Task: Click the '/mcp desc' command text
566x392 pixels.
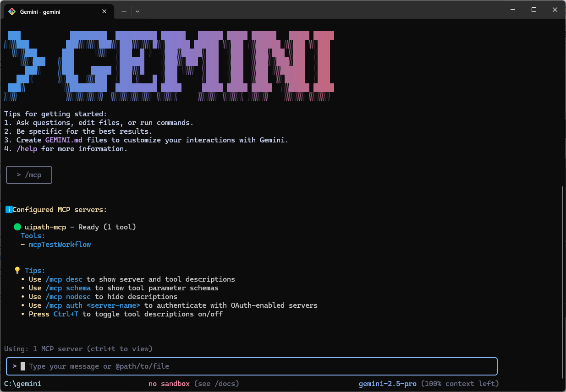Action: [x=64, y=279]
